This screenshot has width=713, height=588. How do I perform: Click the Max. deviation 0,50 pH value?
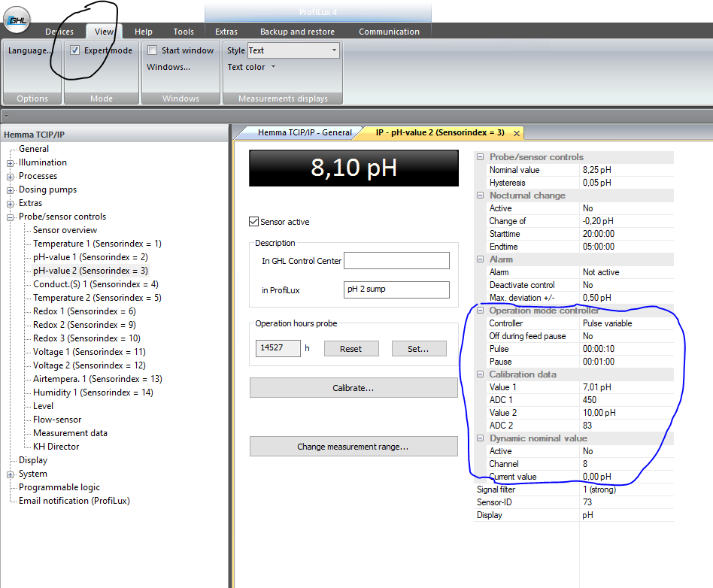[627, 298]
